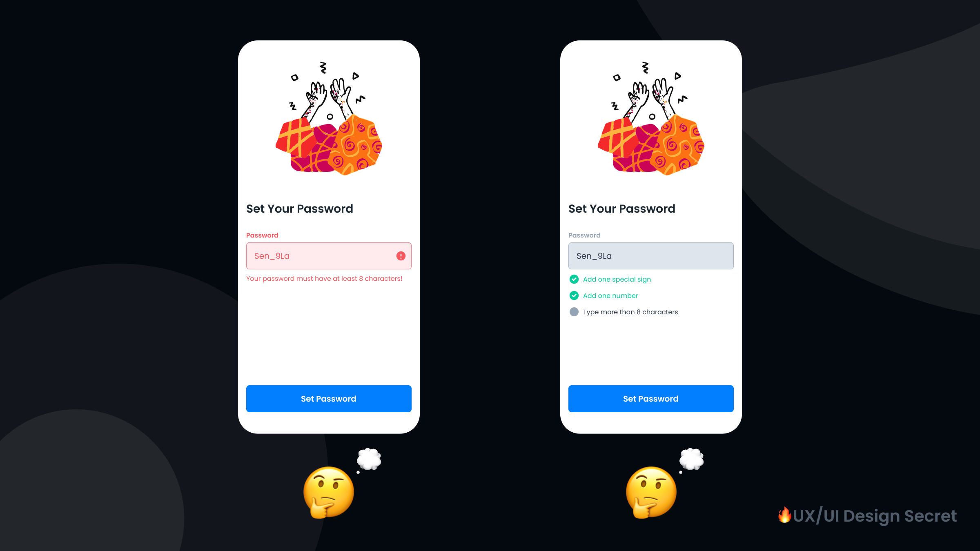This screenshot has width=980, height=551.
Task: Click the error icon in left password field
Action: (x=401, y=256)
